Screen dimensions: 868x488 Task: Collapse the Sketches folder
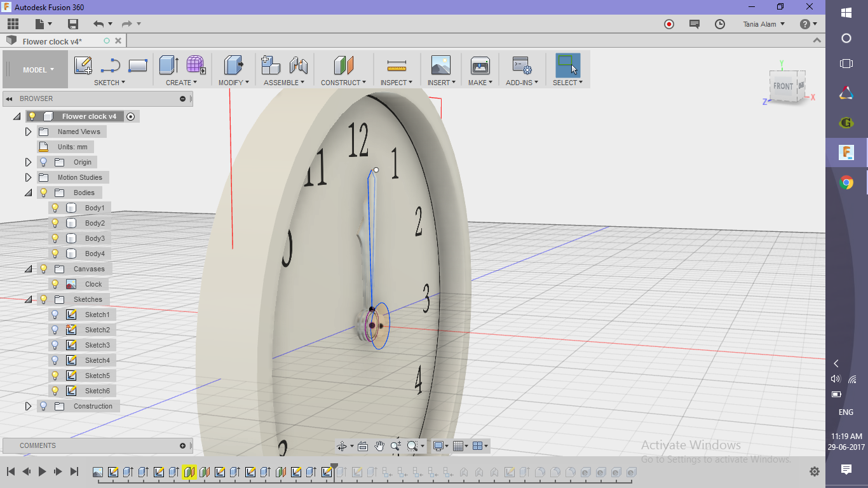click(28, 299)
